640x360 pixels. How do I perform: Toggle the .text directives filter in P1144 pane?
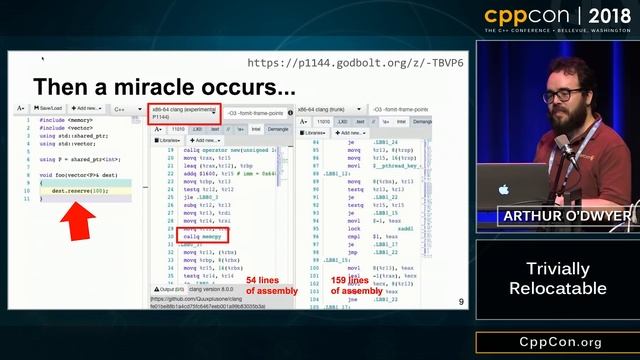click(215, 129)
